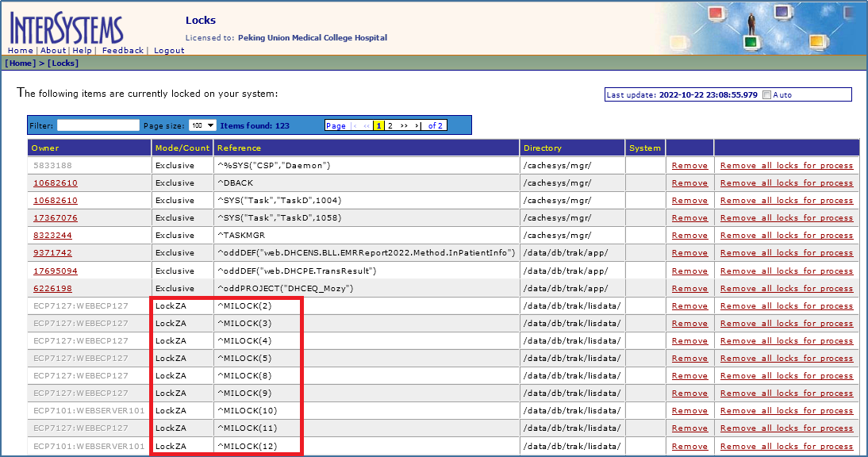Click the InterSystems logo

pos(67,28)
